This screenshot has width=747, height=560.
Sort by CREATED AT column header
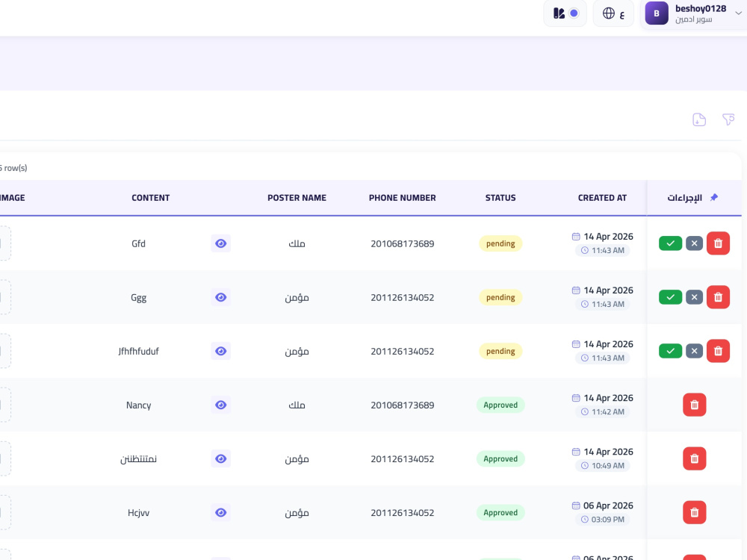(x=602, y=198)
